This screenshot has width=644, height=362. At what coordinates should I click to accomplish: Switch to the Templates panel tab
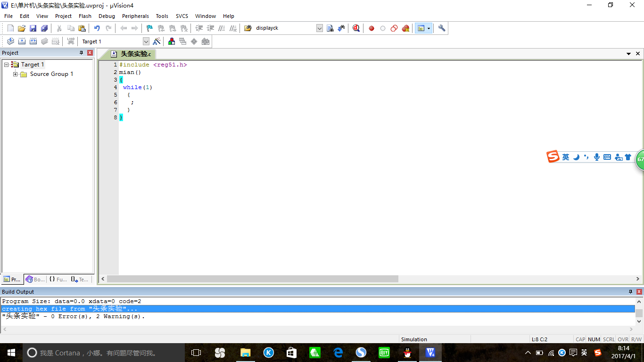[80, 279]
